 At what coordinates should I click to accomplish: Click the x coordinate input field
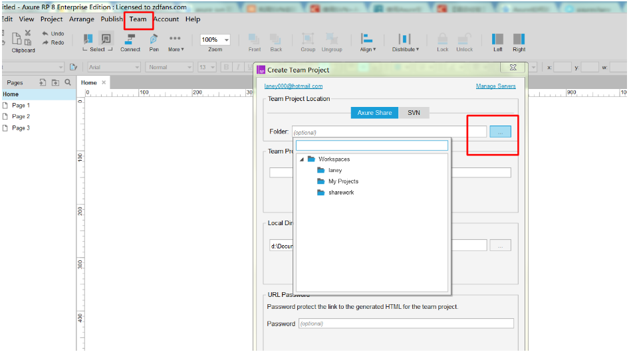pos(563,67)
